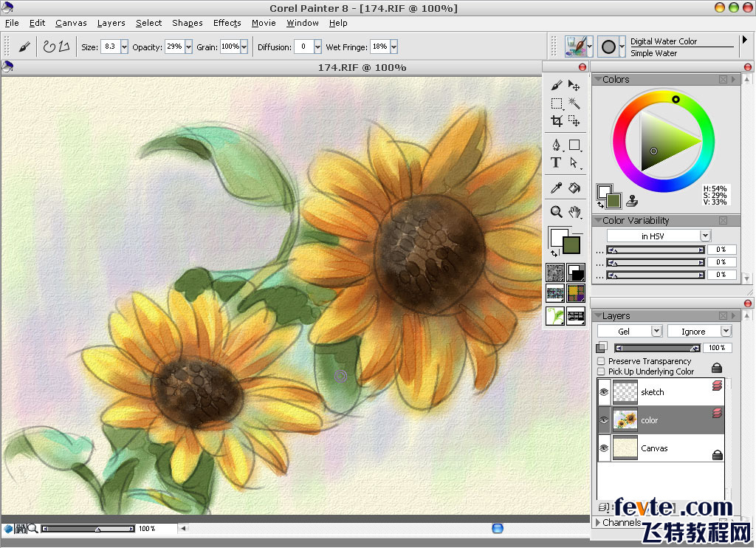756x548 pixels.
Task: Enable Preserve Transparency checkbox
Action: (601, 361)
